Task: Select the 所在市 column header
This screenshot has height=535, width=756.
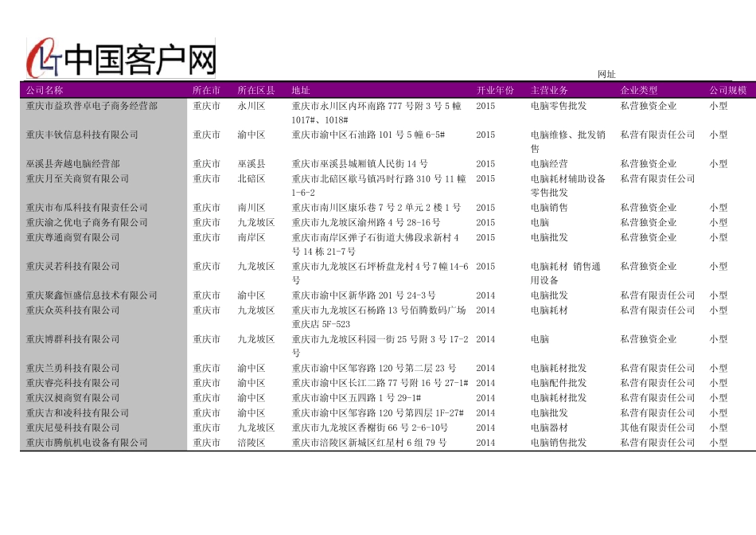Action: [206, 90]
